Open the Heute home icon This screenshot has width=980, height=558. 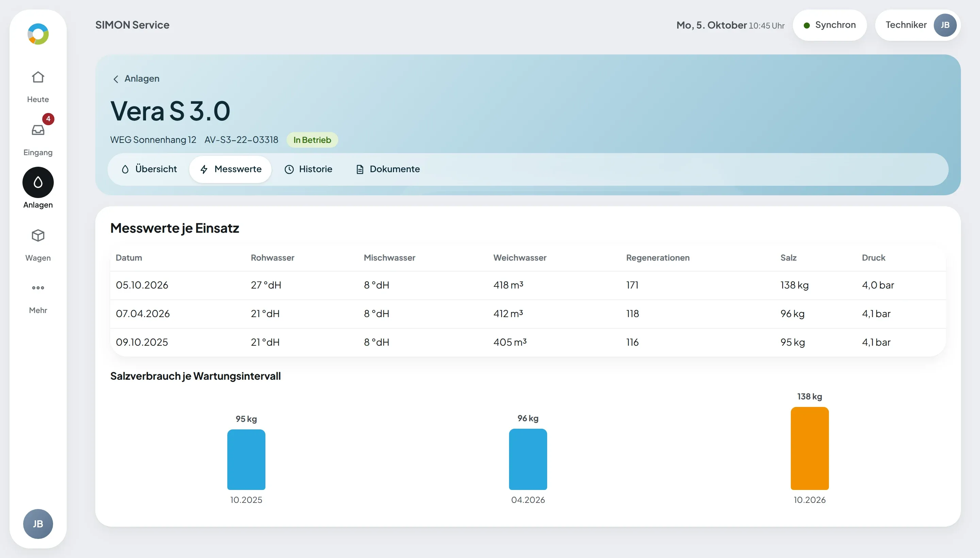(x=38, y=78)
